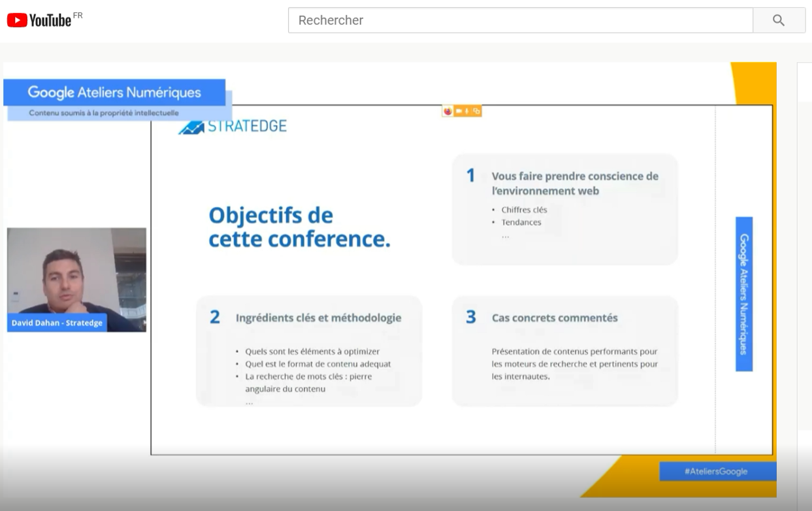
Task: Click 'Quel est le format de contenu adequat'
Action: tap(318, 364)
